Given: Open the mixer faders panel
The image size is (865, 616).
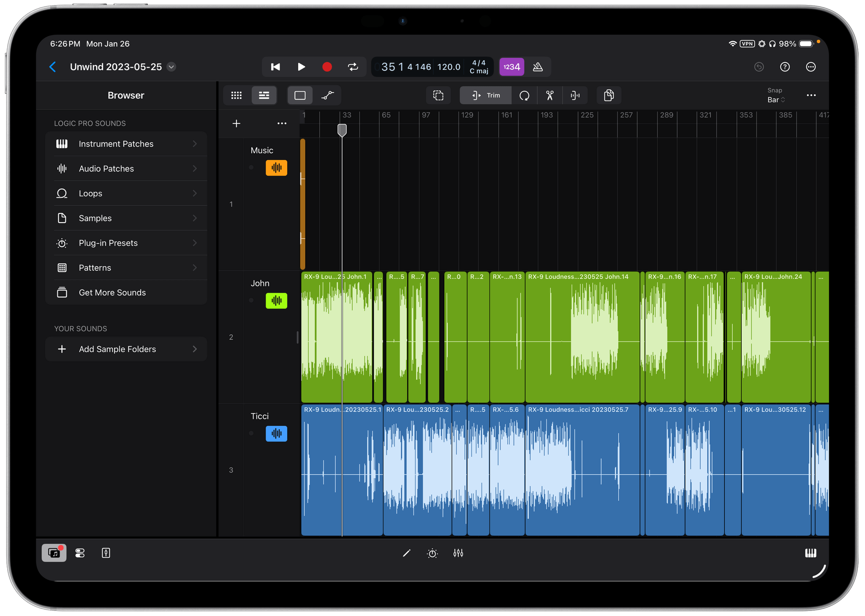Looking at the screenshot, I should [459, 553].
